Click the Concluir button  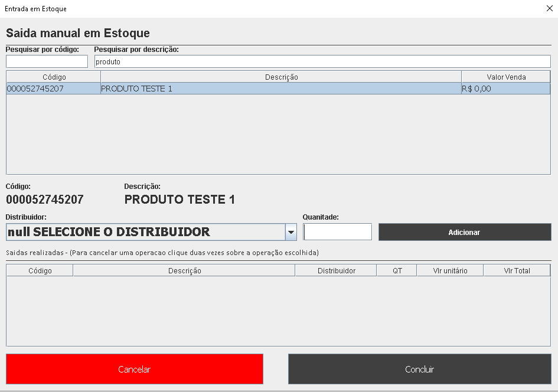click(419, 370)
